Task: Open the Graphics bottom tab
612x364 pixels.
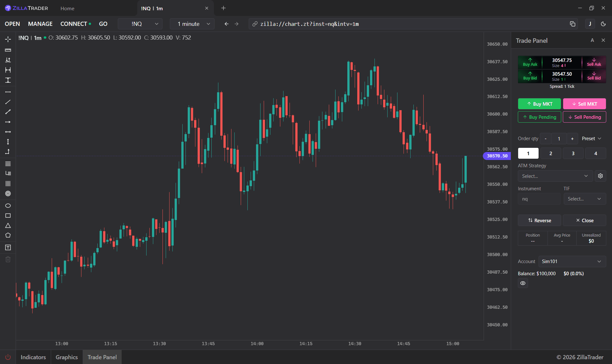Action: pos(67,357)
